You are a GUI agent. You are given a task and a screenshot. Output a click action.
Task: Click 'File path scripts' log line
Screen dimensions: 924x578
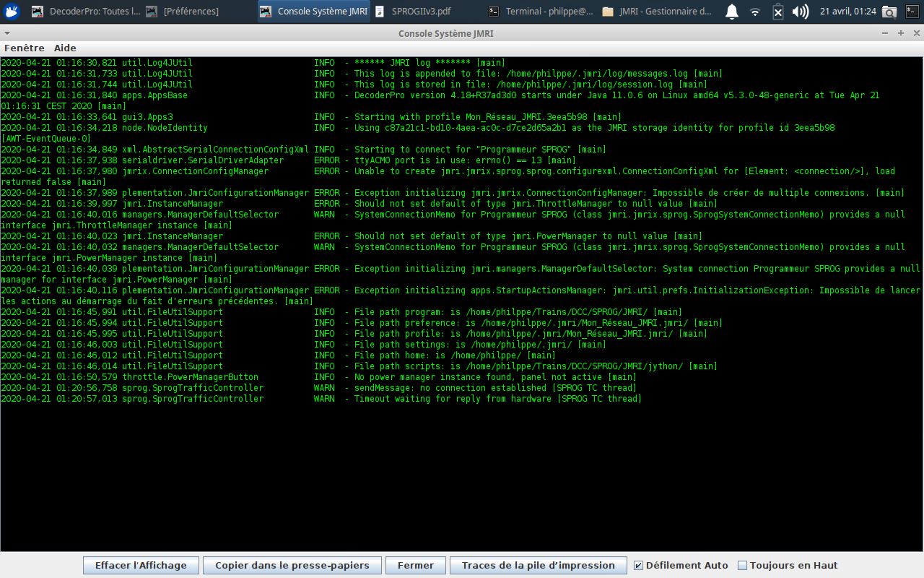click(x=359, y=366)
